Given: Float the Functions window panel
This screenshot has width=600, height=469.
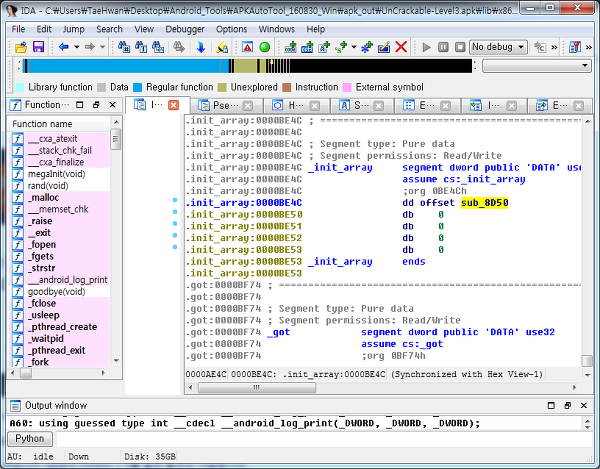Looking at the screenshot, I should pyautogui.click(x=96, y=105).
